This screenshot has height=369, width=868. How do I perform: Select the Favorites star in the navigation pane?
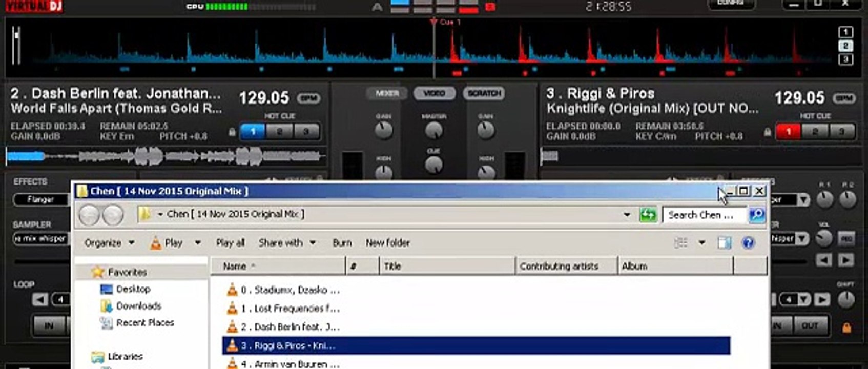(x=97, y=272)
